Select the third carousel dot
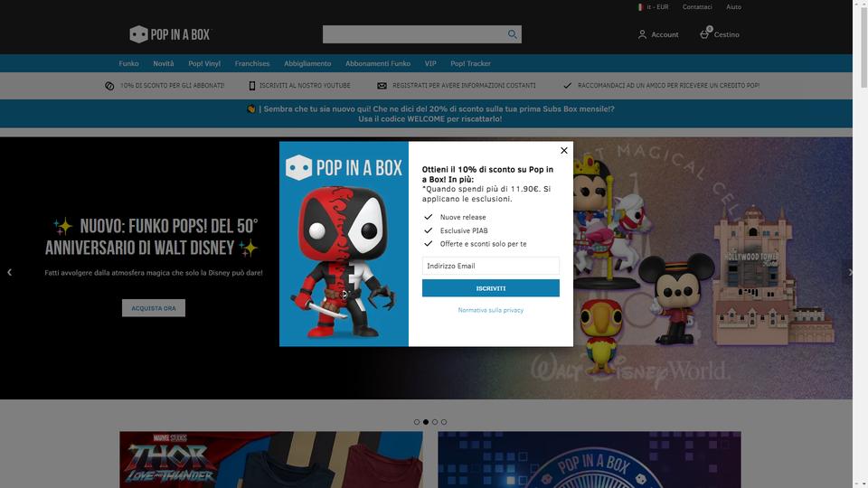Viewport: 868px width, 488px height. pyautogui.click(x=435, y=422)
